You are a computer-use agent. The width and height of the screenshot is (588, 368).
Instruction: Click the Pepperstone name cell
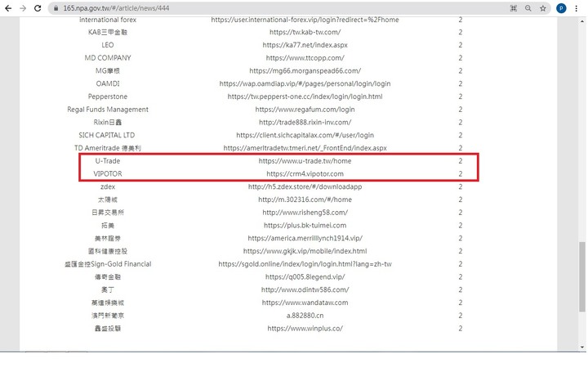pos(108,96)
